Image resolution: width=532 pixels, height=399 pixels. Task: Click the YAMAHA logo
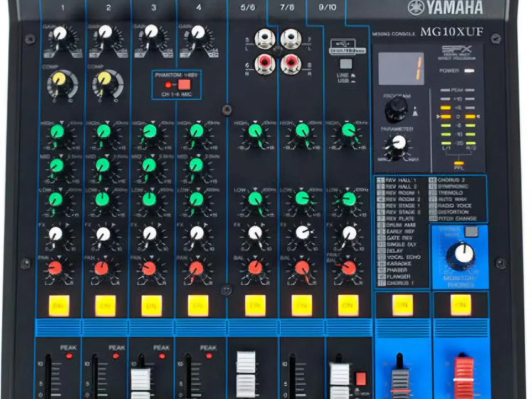[x=446, y=8]
